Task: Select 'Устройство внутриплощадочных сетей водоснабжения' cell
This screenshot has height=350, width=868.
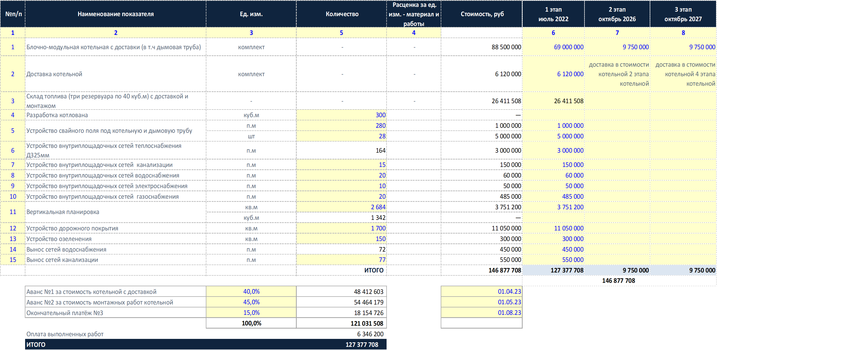Action: pos(115,175)
